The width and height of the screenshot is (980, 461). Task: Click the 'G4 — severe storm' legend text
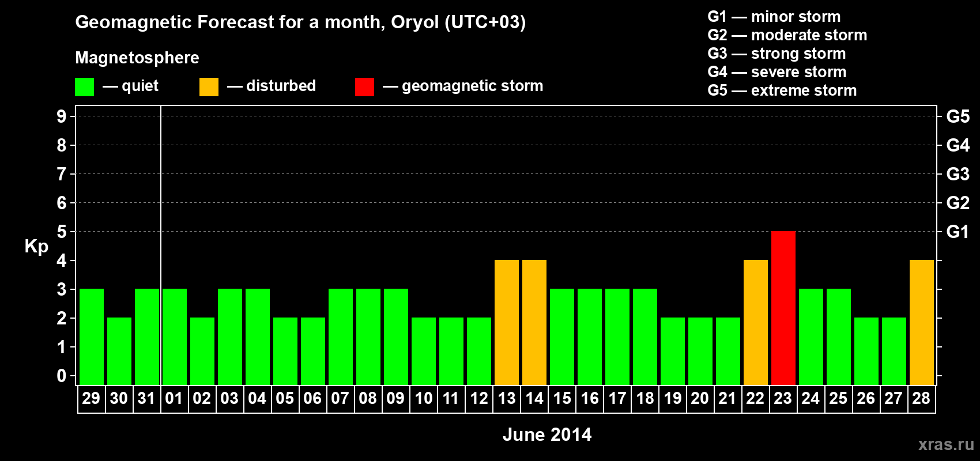tap(777, 72)
